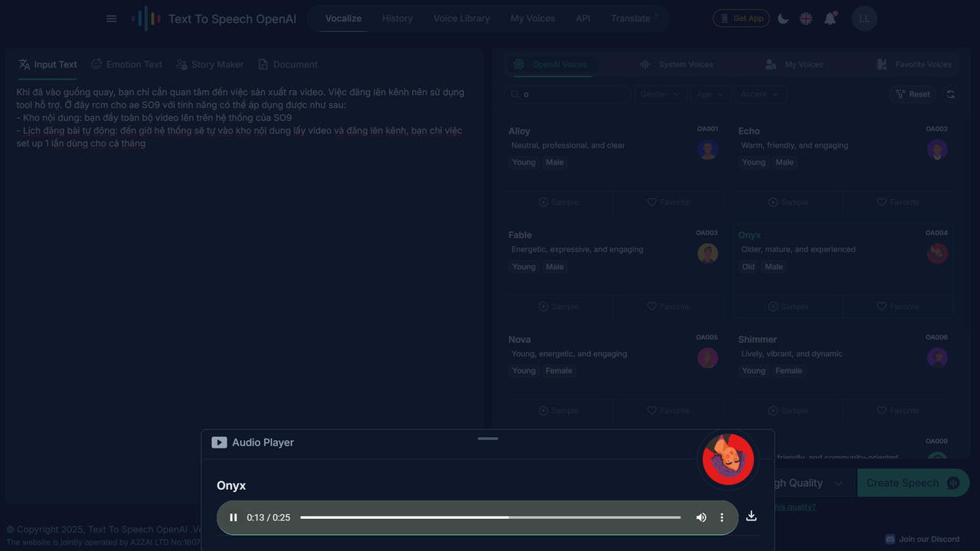Viewport: 980px width, 551px height.
Task: Open the Voice Library tab
Action: 462,18
